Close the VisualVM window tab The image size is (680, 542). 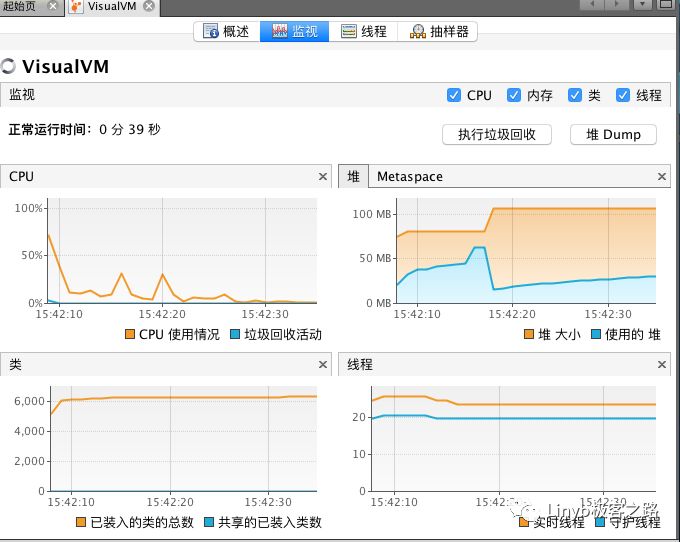(x=149, y=6)
